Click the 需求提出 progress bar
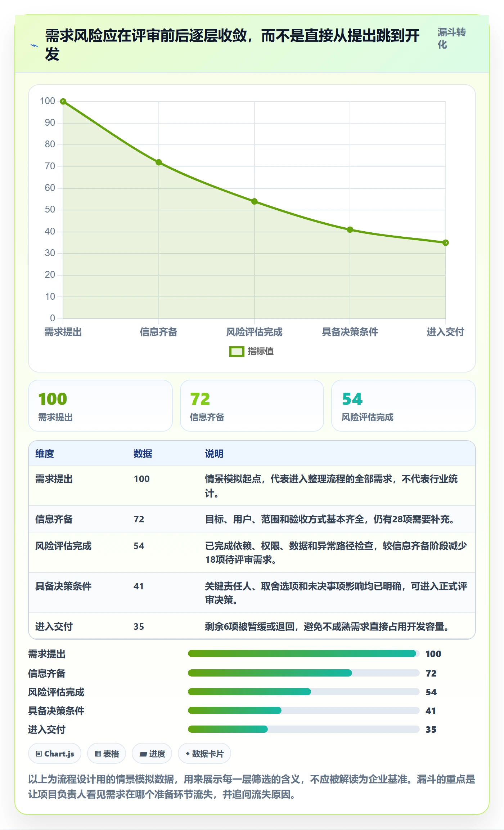This screenshot has height=830, width=504. pos(304,653)
